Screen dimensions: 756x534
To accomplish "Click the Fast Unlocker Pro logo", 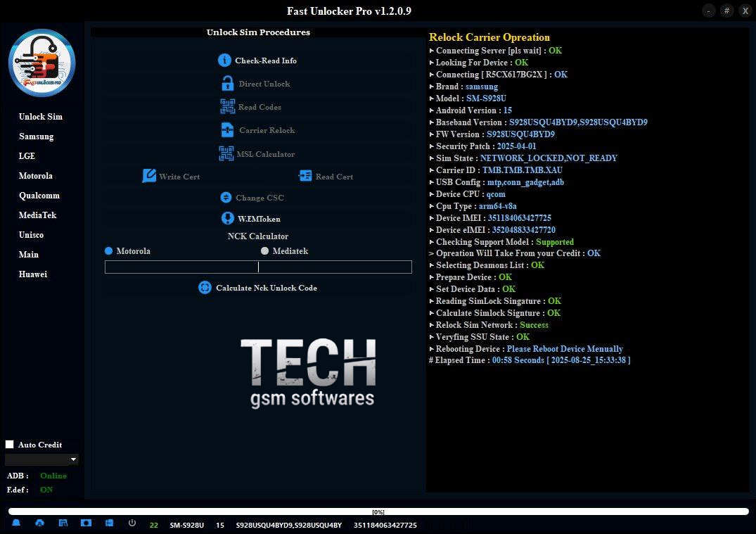I will coord(42,63).
